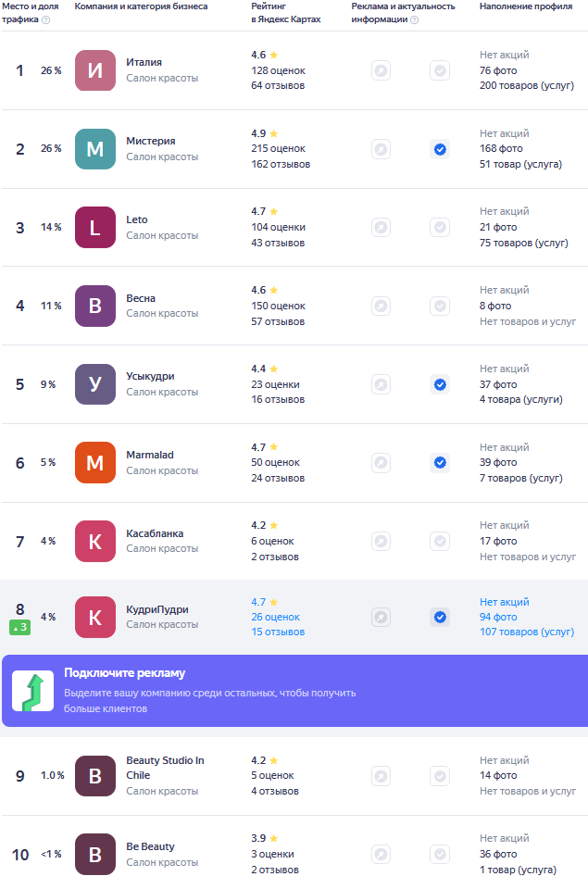
Task: Click the '94 фото' link
Action: tap(498, 617)
